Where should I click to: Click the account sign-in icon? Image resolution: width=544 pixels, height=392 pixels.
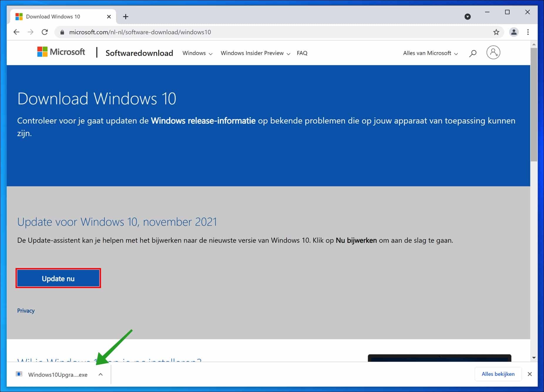[493, 52]
